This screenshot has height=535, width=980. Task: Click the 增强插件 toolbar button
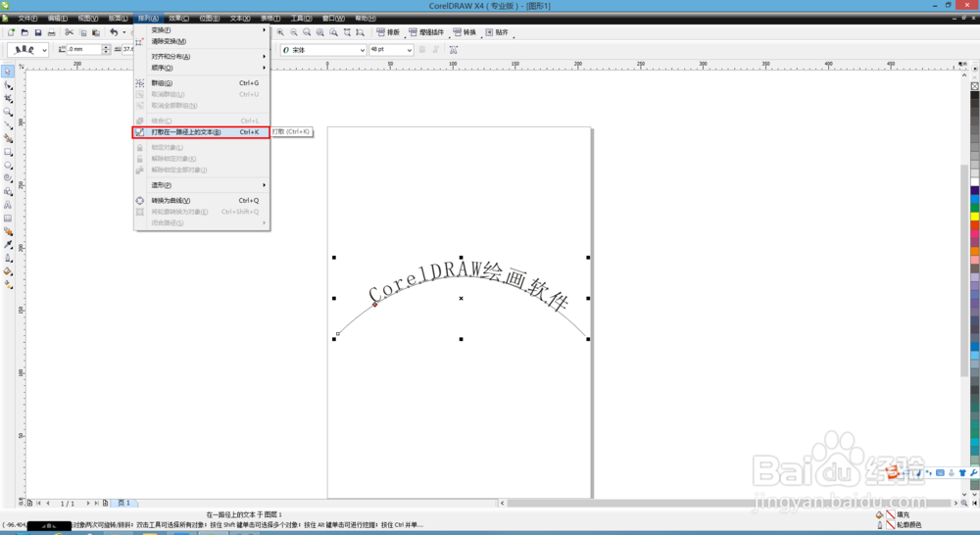click(x=426, y=32)
